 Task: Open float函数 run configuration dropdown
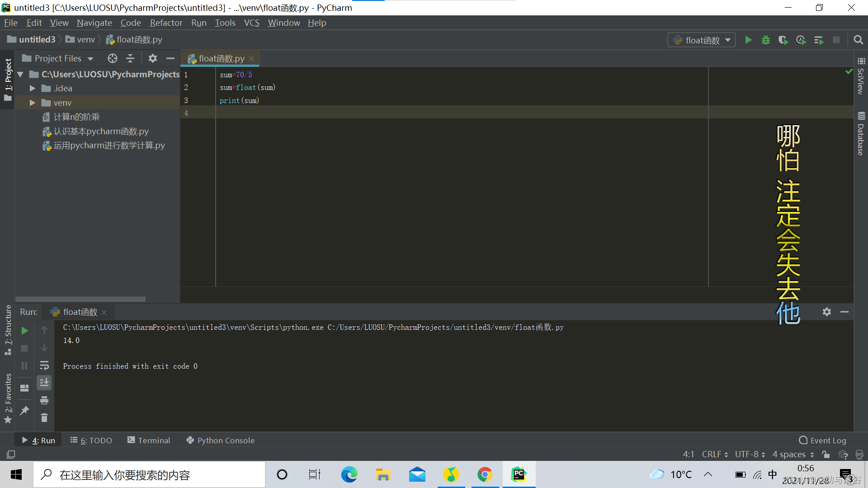tap(702, 40)
